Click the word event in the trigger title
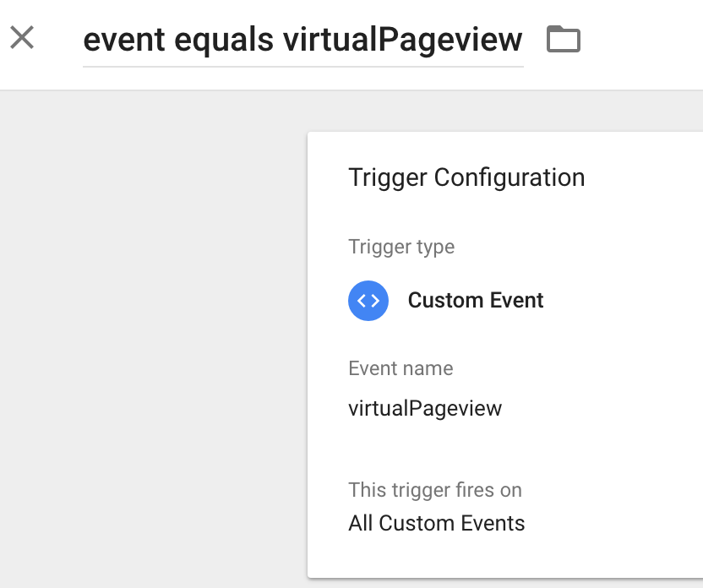The width and height of the screenshot is (703, 588). click(124, 41)
